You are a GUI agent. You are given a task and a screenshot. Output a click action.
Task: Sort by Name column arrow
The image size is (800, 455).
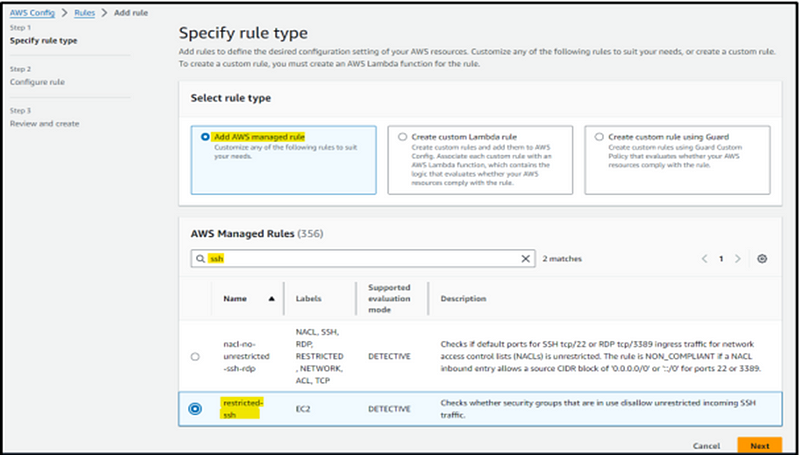pyautogui.click(x=271, y=298)
